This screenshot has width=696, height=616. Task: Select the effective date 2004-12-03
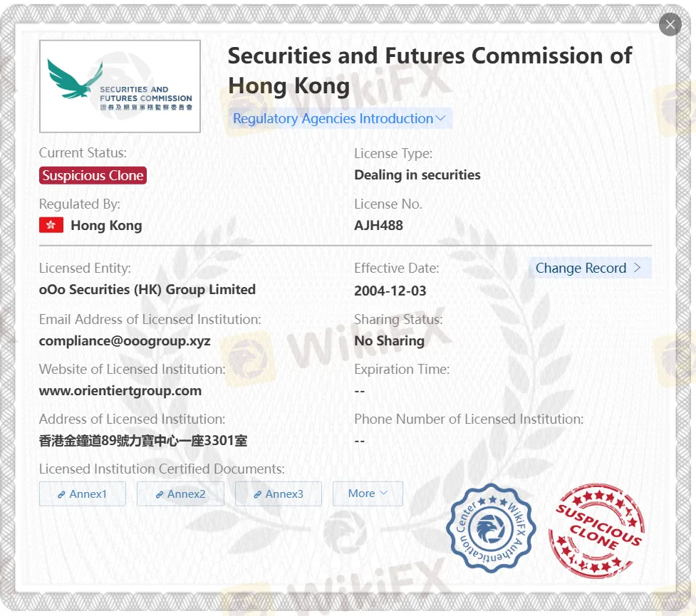coord(390,291)
